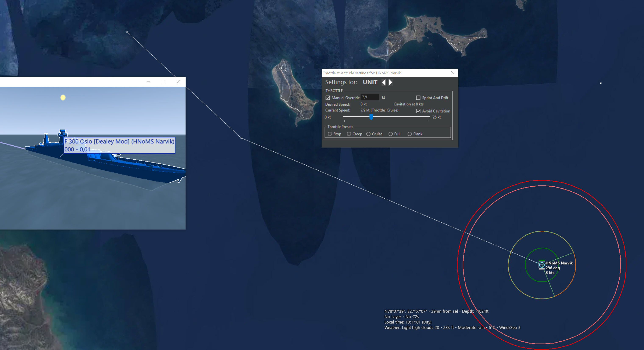Click the small white contact dot east of islands
The height and width of the screenshot is (350, 644).
coord(601,83)
